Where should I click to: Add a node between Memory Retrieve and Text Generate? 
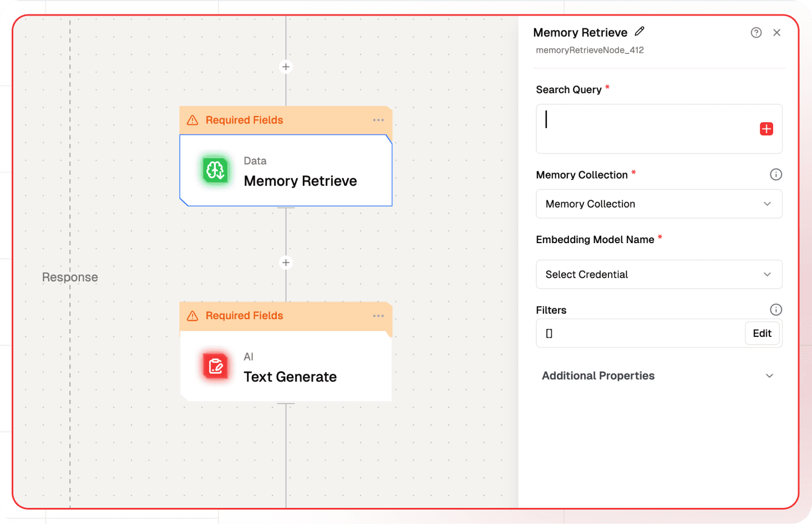(286, 263)
